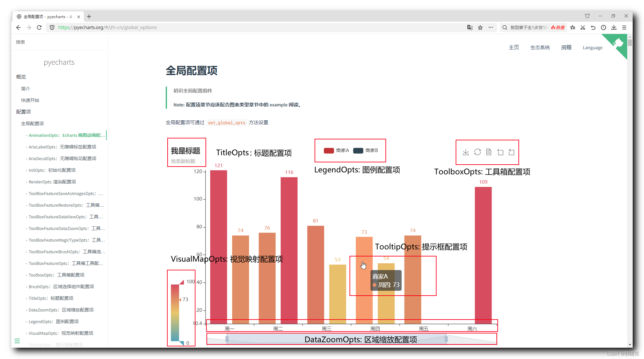Open the browser hamburger main menu
This screenshot has height=359, width=644.
click(x=624, y=27)
